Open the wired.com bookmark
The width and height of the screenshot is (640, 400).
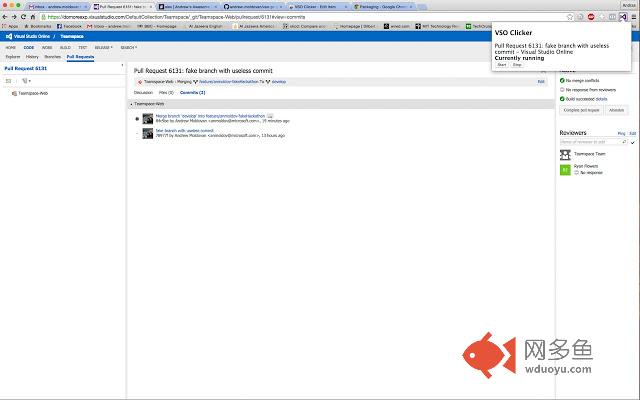(397, 26)
